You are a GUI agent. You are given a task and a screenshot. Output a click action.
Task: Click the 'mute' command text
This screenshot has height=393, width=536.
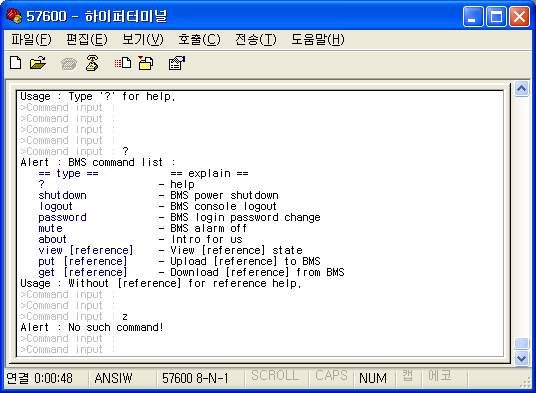50,228
